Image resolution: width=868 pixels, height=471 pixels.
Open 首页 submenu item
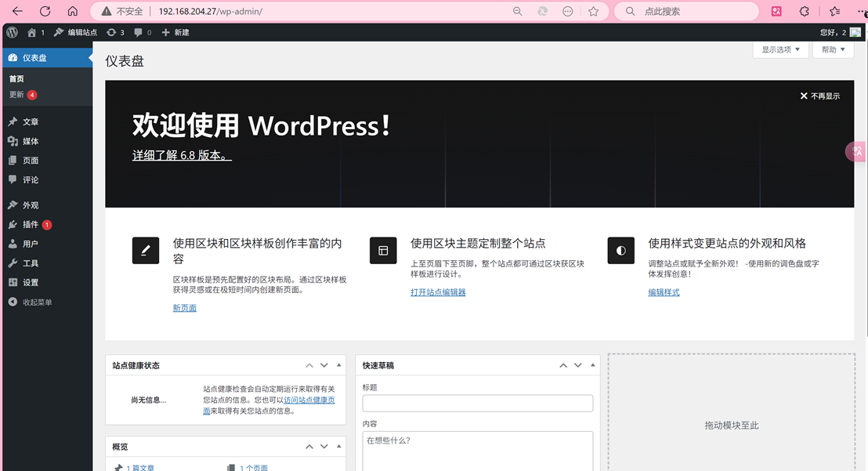[x=16, y=78]
